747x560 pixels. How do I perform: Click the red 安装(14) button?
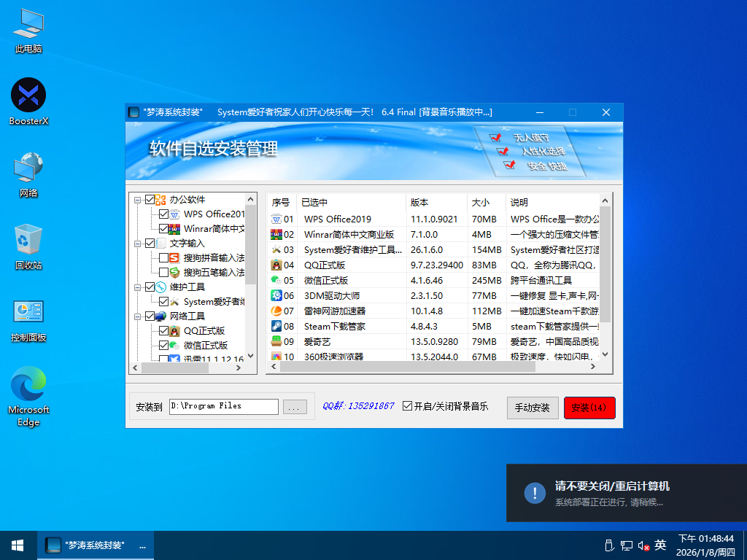point(589,408)
